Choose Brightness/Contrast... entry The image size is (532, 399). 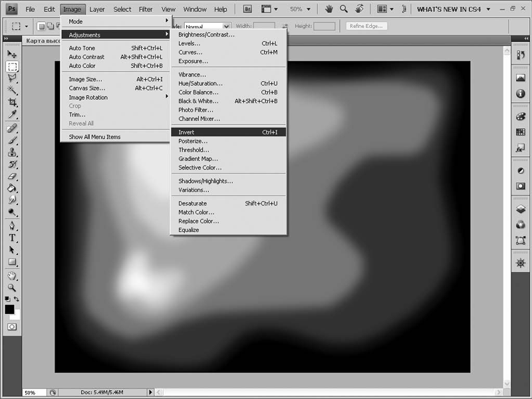tap(228, 35)
